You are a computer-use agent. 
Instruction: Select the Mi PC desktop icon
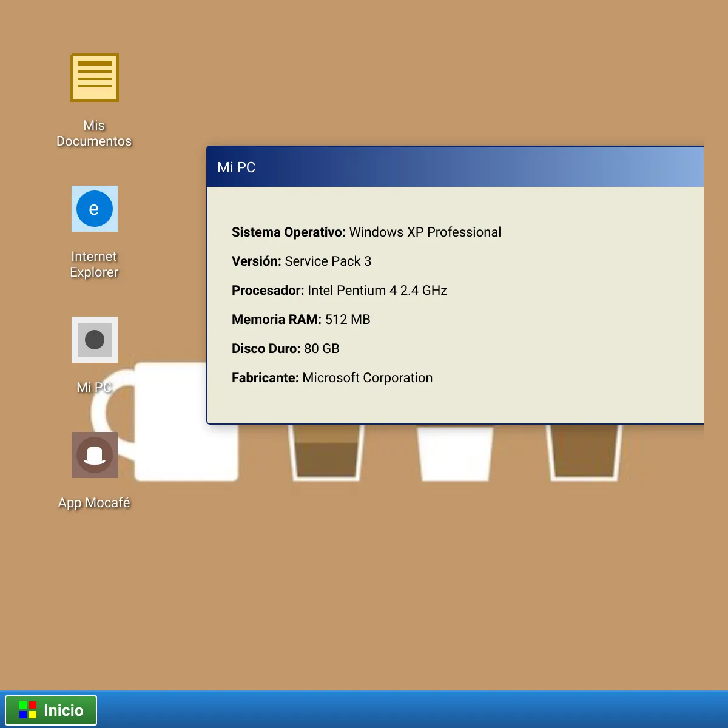(x=94, y=340)
